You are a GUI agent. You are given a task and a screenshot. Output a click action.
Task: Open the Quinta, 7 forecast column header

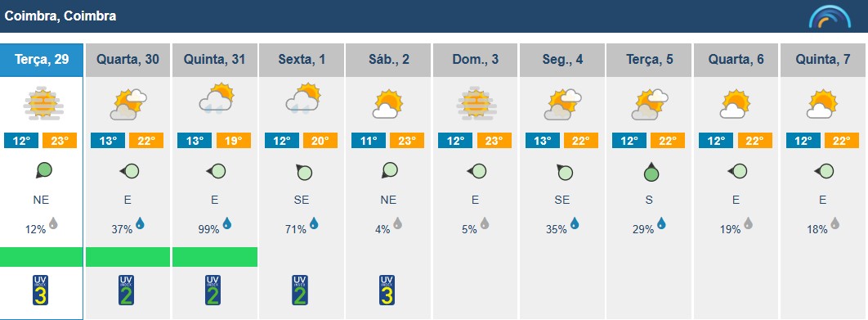coord(822,60)
